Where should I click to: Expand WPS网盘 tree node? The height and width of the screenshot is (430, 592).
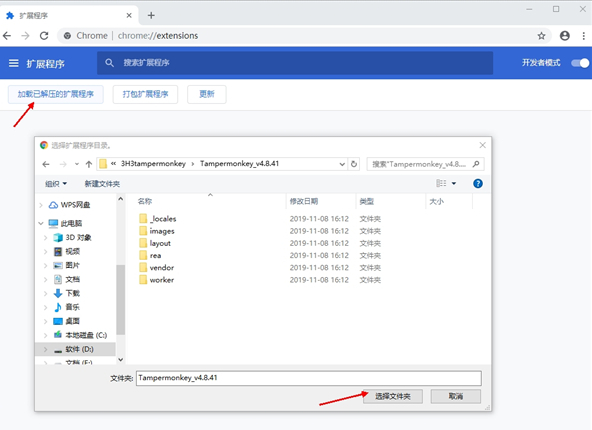(x=41, y=205)
